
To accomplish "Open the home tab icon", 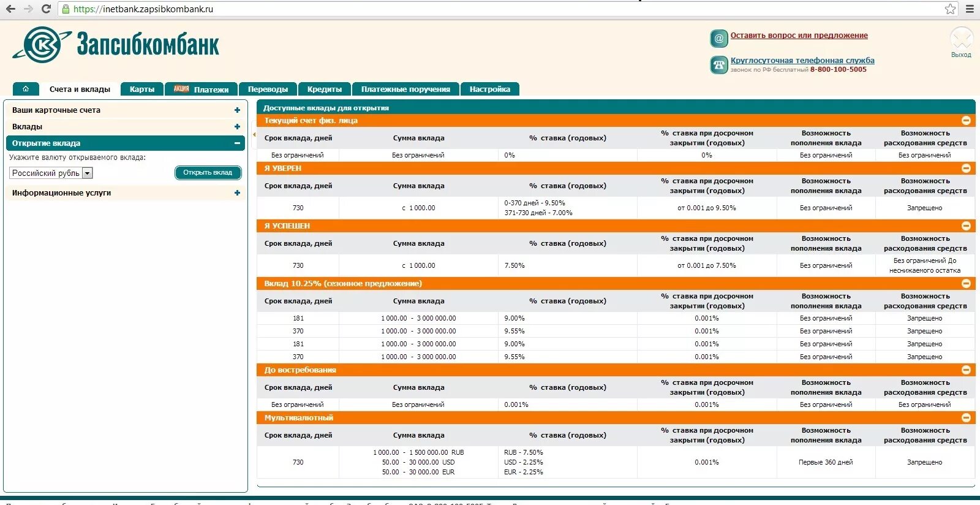I will 26,89.
